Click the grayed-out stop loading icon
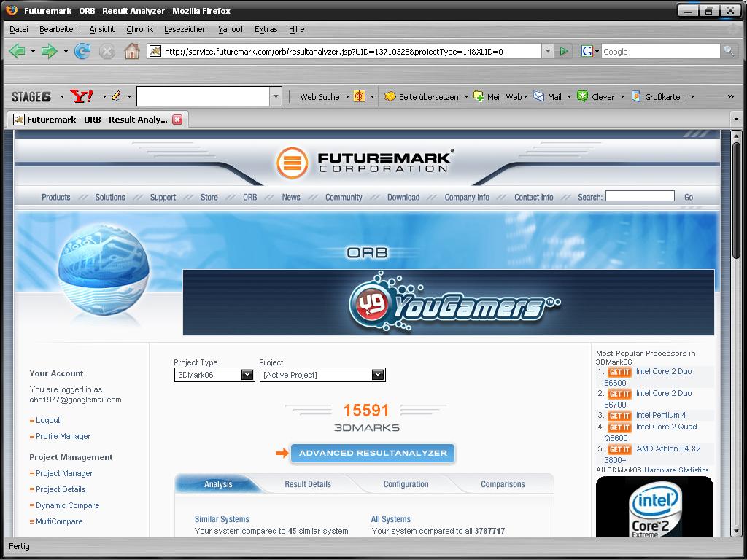This screenshot has height=560, width=747. click(107, 51)
